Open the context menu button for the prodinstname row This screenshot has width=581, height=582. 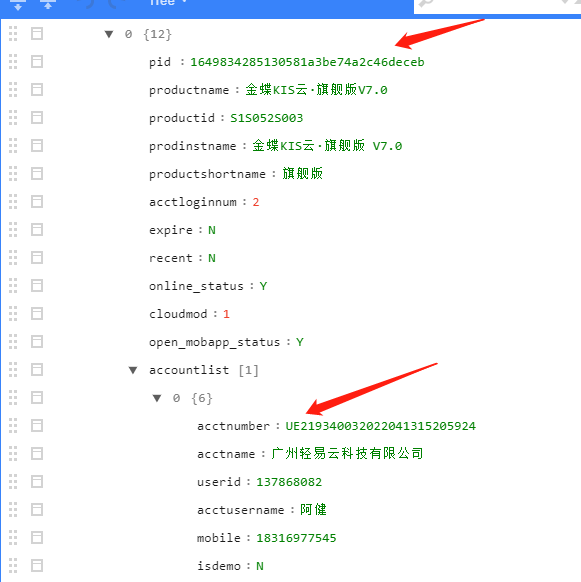pyautogui.click(x=37, y=146)
